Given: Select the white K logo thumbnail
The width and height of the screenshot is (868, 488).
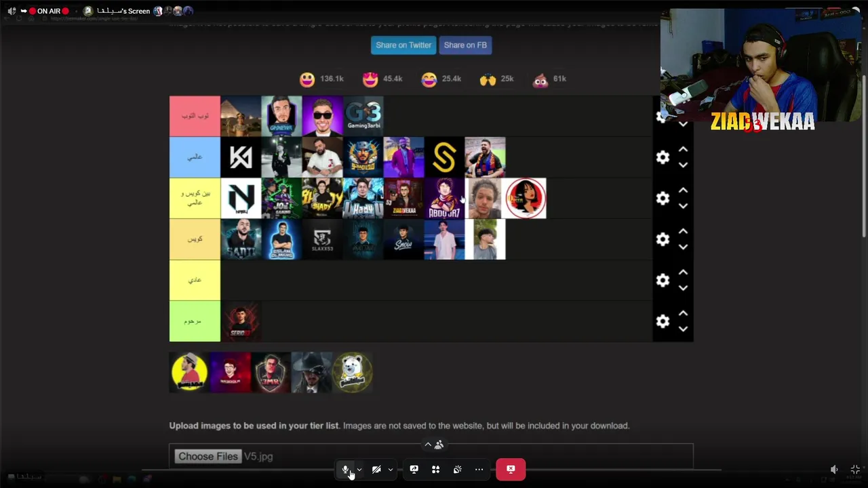Looking at the screenshot, I should (241, 157).
